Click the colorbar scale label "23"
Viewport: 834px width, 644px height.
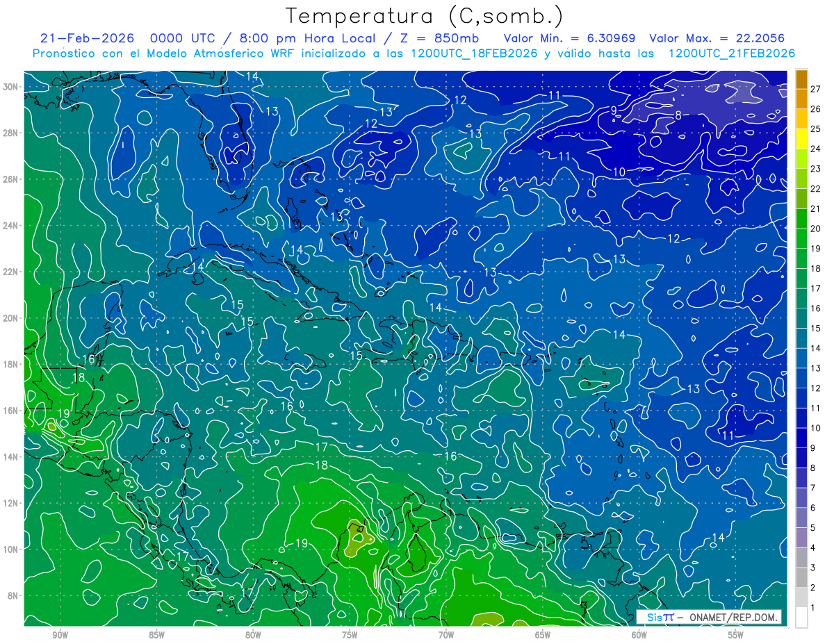point(815,169)
